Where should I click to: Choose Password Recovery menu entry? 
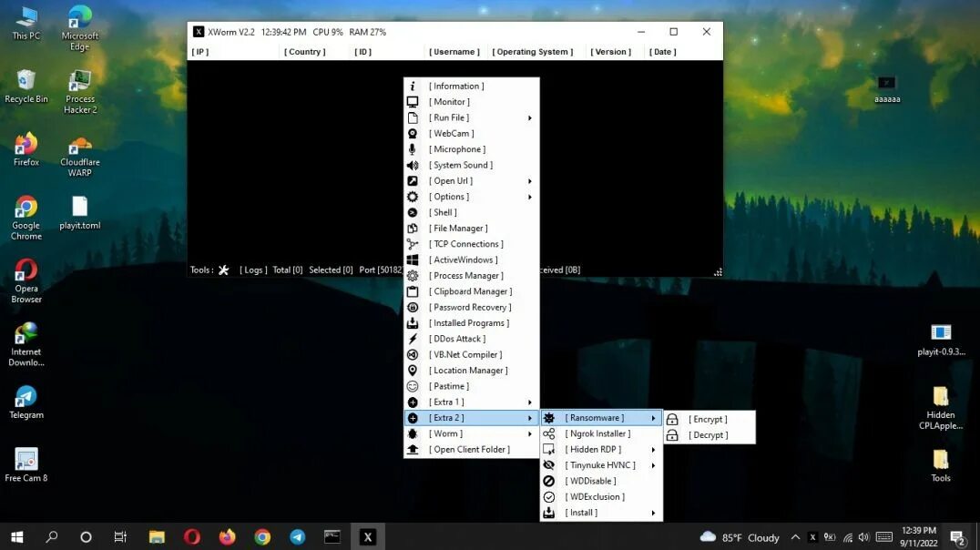pos(472,308)
